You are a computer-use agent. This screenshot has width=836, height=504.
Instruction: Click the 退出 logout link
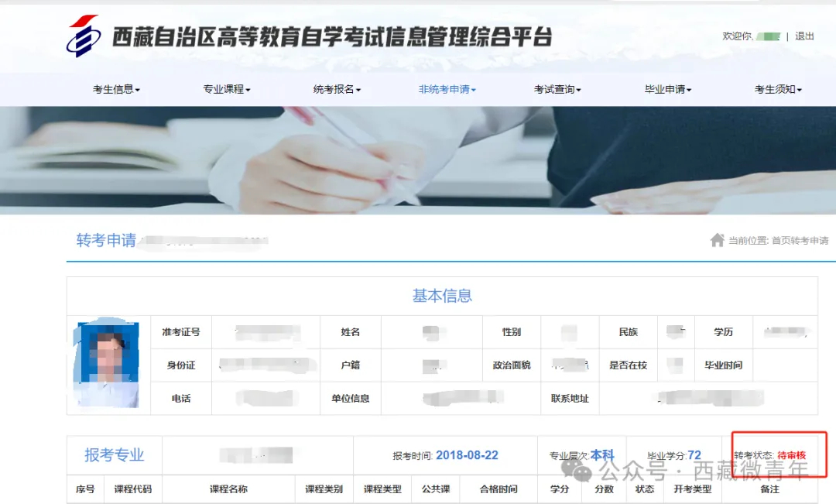point(805,36)
